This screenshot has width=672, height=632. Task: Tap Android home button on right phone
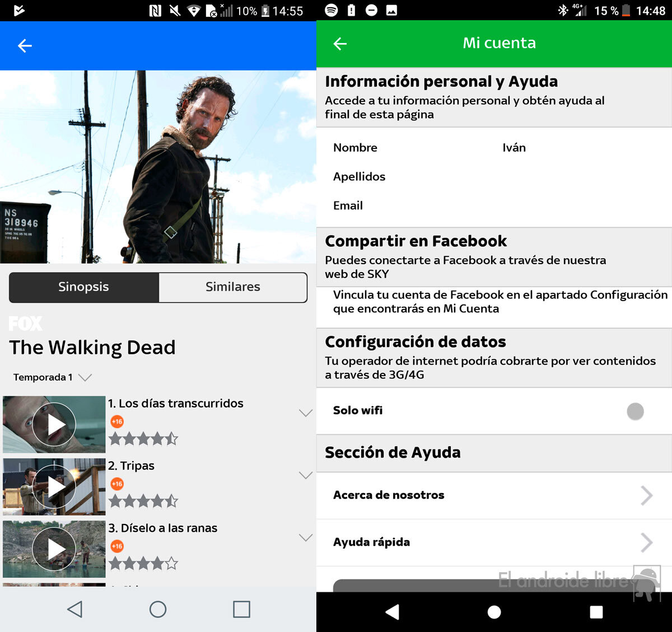(494, 612)
